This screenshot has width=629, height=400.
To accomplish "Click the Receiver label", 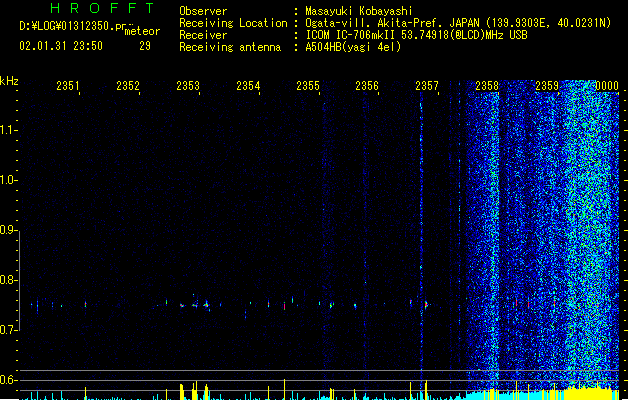I will (x=203, y=35).
